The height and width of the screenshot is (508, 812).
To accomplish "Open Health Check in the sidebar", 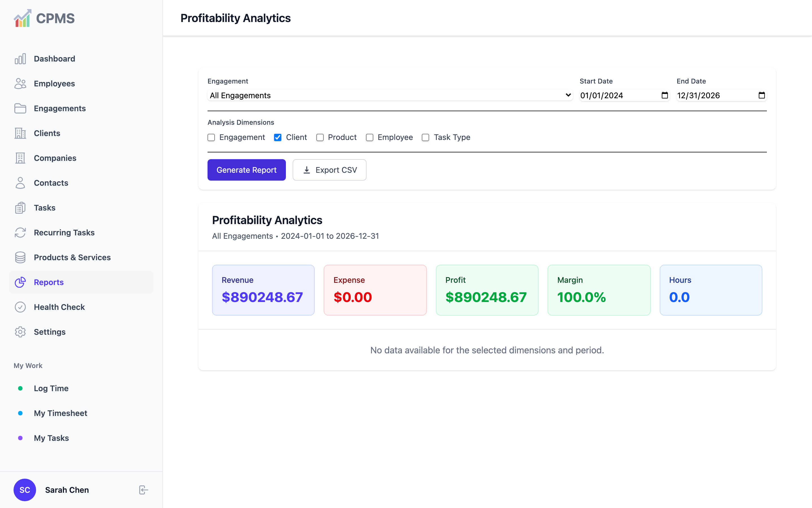I will tap(81, 307).
